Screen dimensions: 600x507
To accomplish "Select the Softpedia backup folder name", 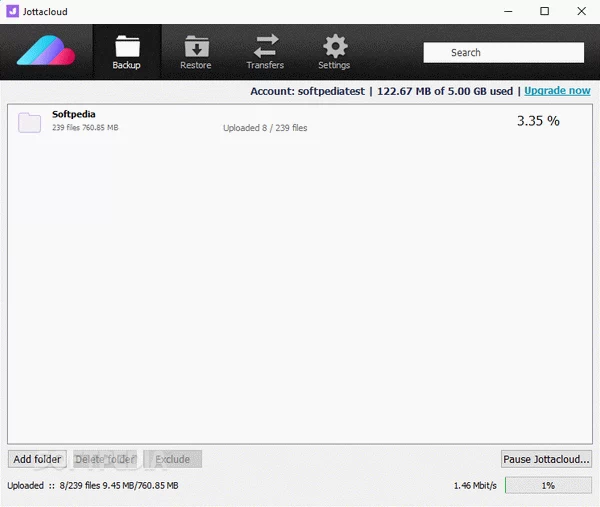I will [74, 114].
